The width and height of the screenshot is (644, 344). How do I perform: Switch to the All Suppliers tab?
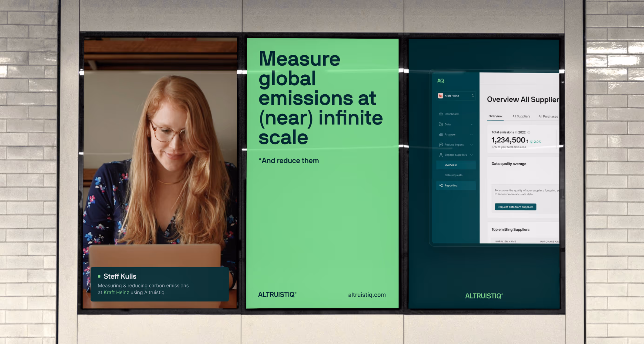click(521, 116)
